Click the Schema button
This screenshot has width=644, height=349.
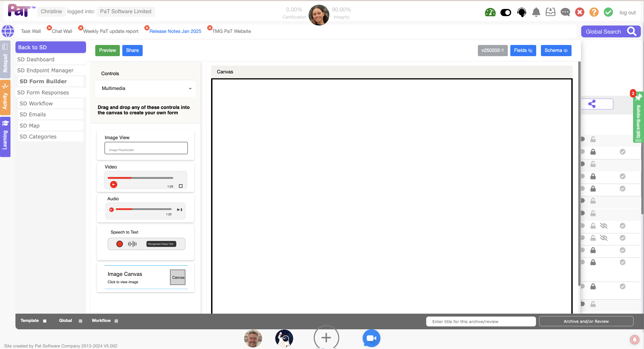556,50
